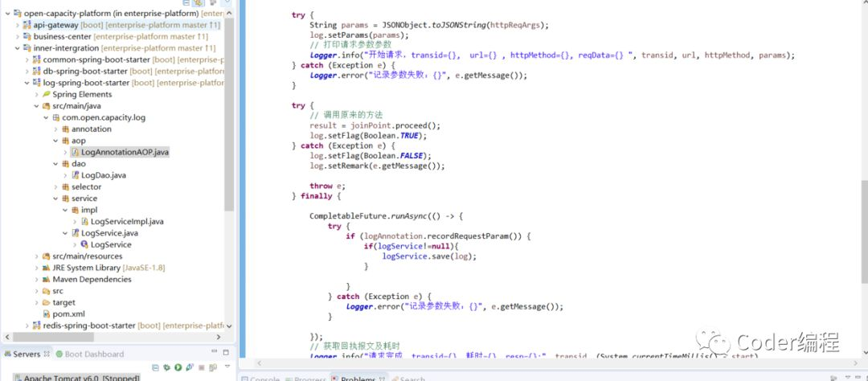Collapse the service package node
This screenshot has width=868, height=381.
point(55,199)
